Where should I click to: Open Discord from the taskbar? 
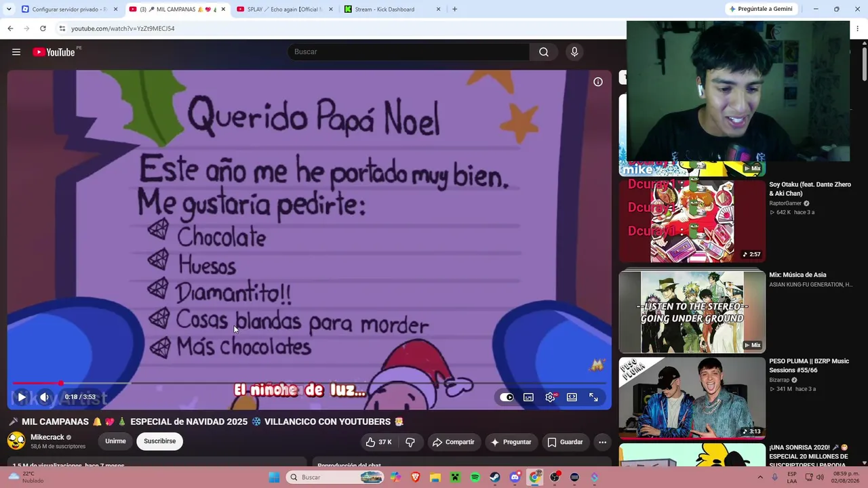coord(515,477)
